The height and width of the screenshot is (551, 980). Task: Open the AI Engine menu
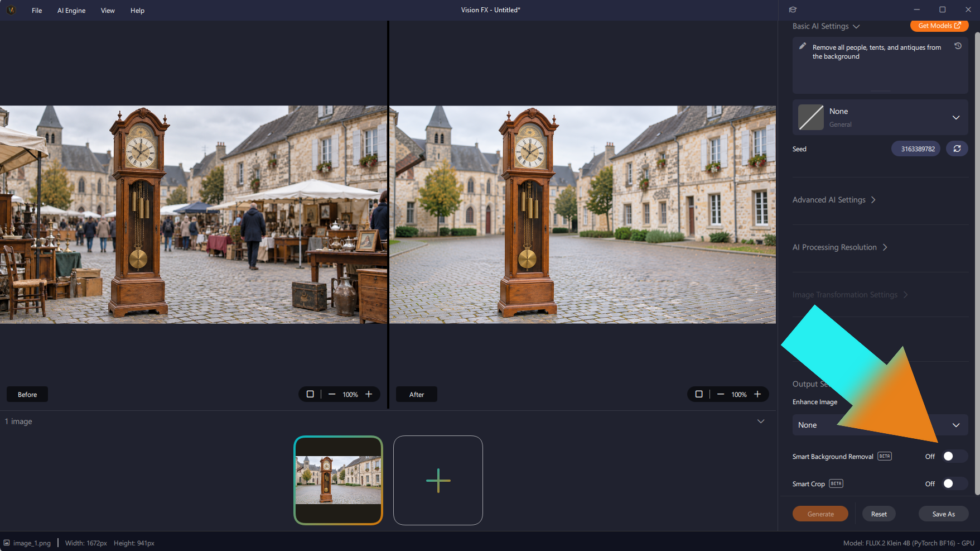click(x=71, y=11)
